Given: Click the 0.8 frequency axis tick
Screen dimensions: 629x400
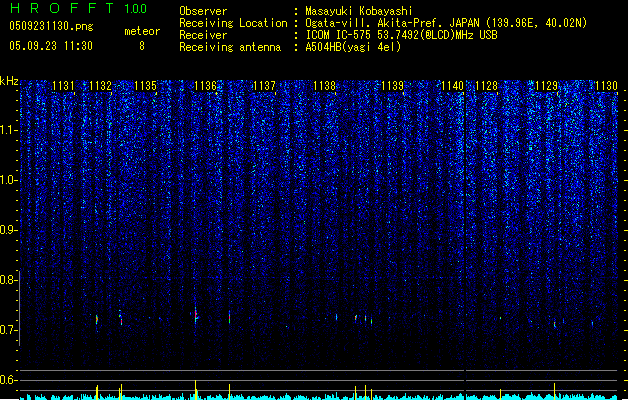Looking at the screenshot, I should (9, 280).
